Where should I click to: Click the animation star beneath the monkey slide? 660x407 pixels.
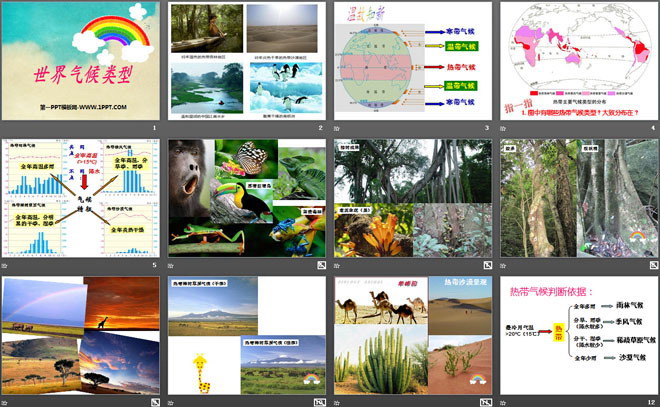click(170, 266)
